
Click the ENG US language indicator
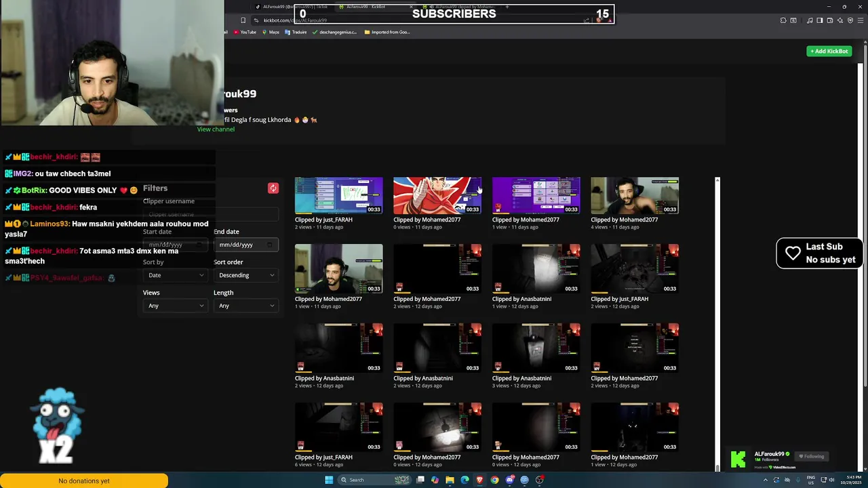coord(811,480)
